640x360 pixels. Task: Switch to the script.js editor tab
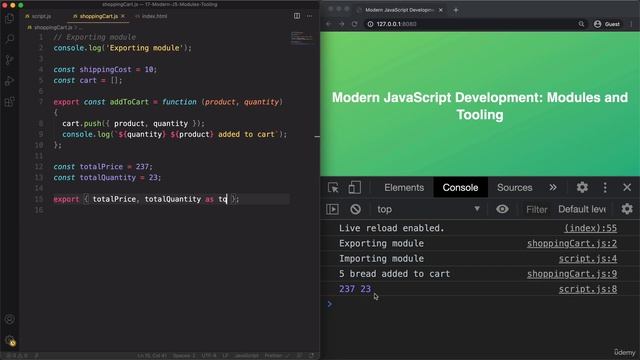point(38,16)
